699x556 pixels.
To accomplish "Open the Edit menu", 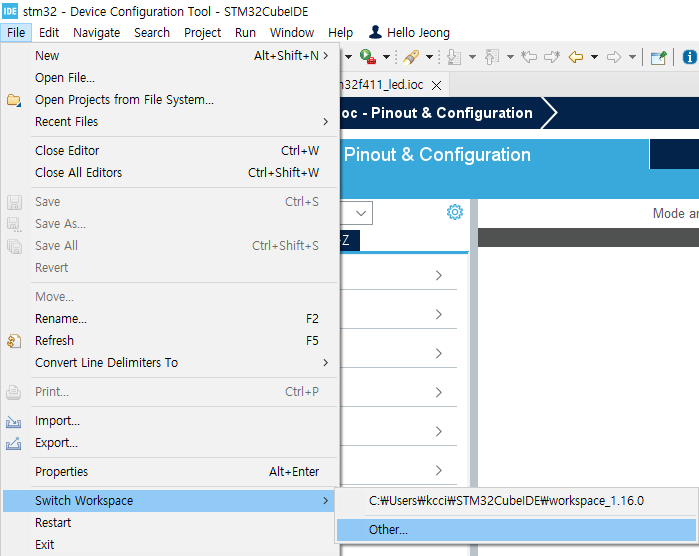I will [x=49, y=33].
